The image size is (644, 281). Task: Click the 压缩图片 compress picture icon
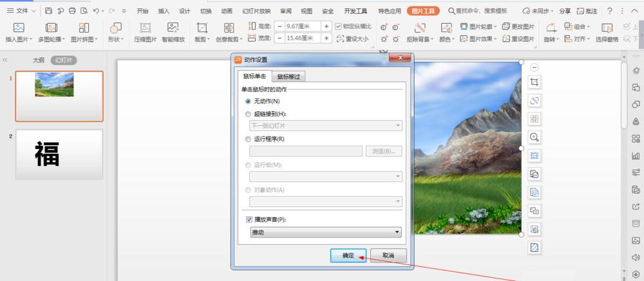[146, 28]
